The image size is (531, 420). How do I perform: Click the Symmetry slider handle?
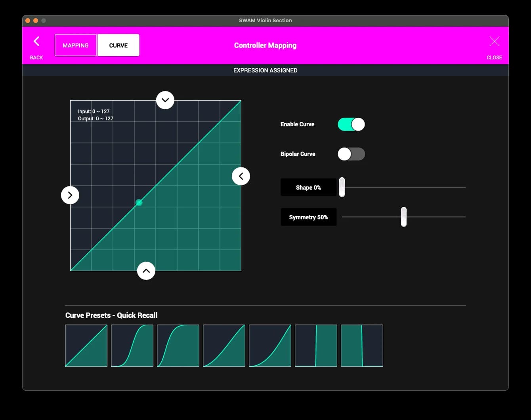pyautogui.click(x=403, y=217)
